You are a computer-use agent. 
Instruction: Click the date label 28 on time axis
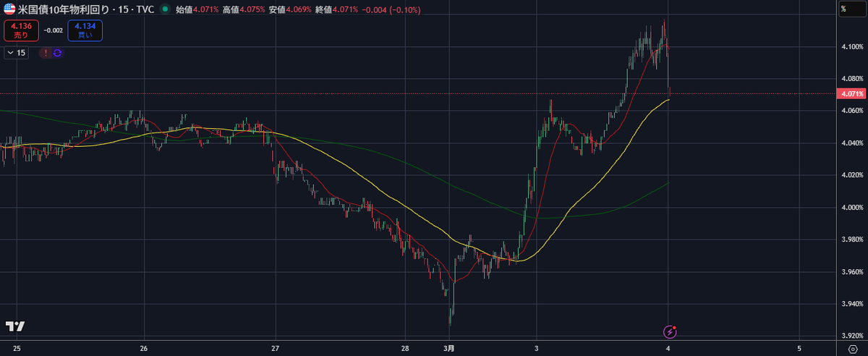click(404, 349)
